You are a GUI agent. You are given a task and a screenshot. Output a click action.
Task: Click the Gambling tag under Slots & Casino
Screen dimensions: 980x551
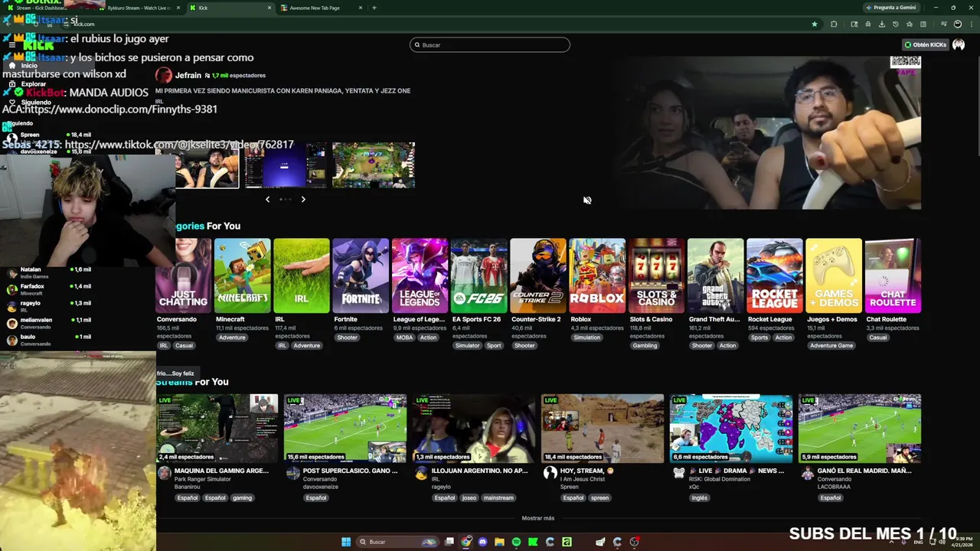645,346
